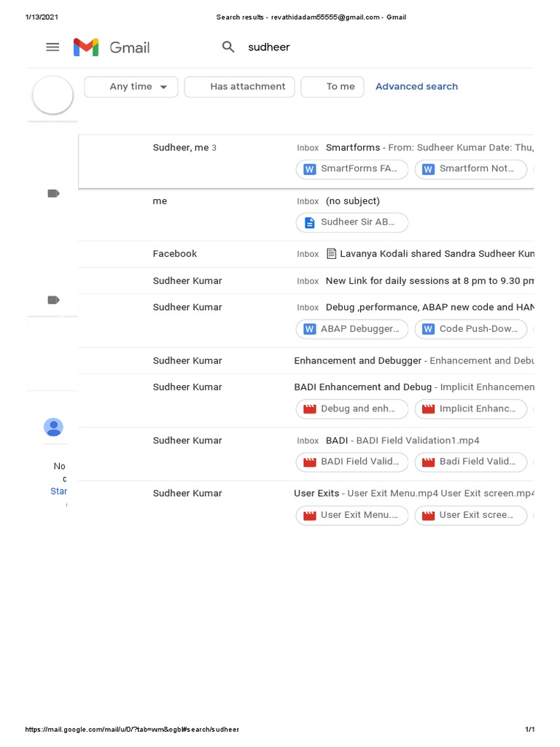Open Enhancement and Debugger email
The height and width of the screenshot is (747, 560).
coord(306,360)
